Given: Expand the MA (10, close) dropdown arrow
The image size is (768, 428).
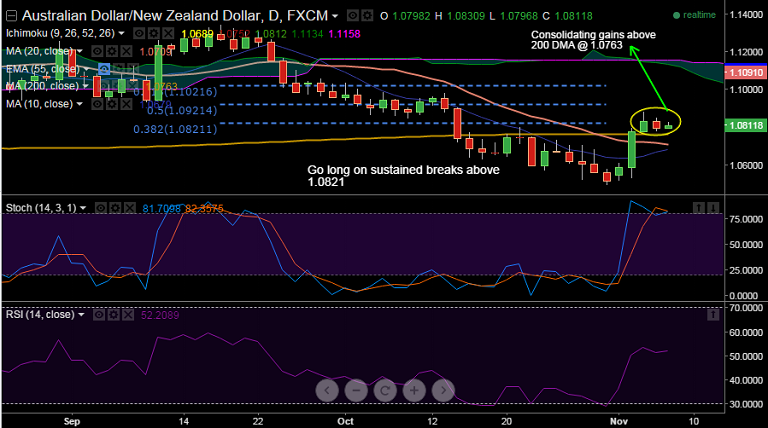Looking at the screenshot, I should 80,104.
